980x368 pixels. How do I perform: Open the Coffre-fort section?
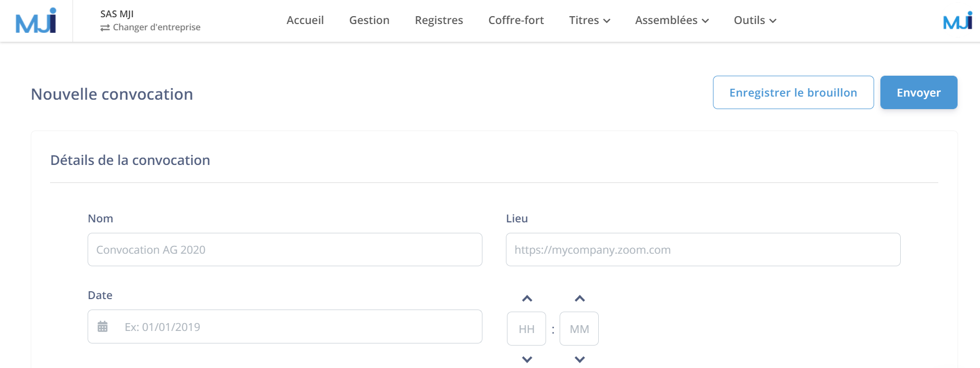pyautogui.click(x=516, y=20)
